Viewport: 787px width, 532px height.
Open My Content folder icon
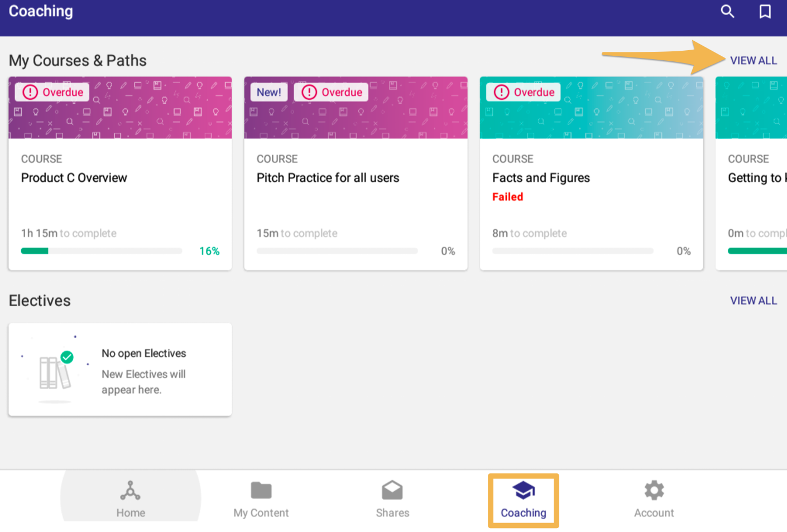tap(261, 491)
